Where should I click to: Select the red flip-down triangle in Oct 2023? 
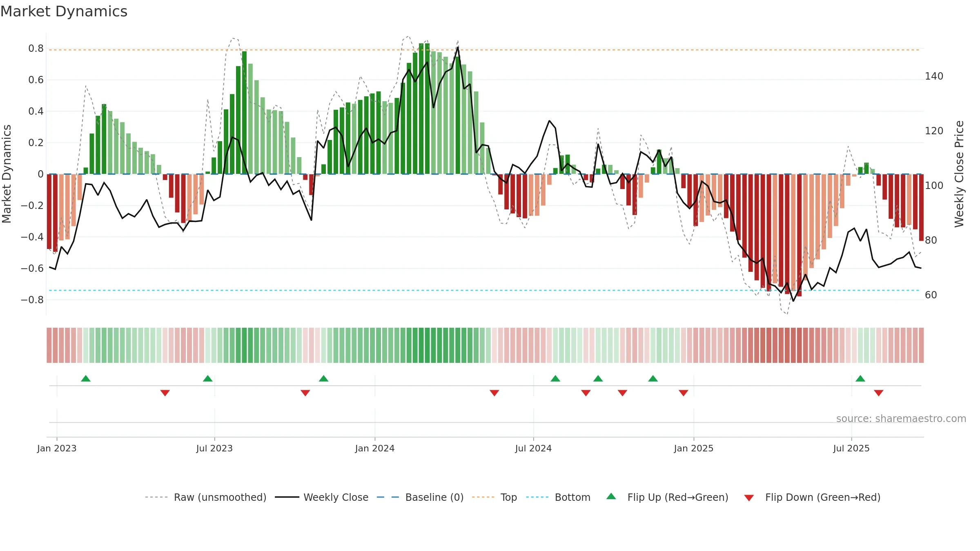click(x=305, y=393)
